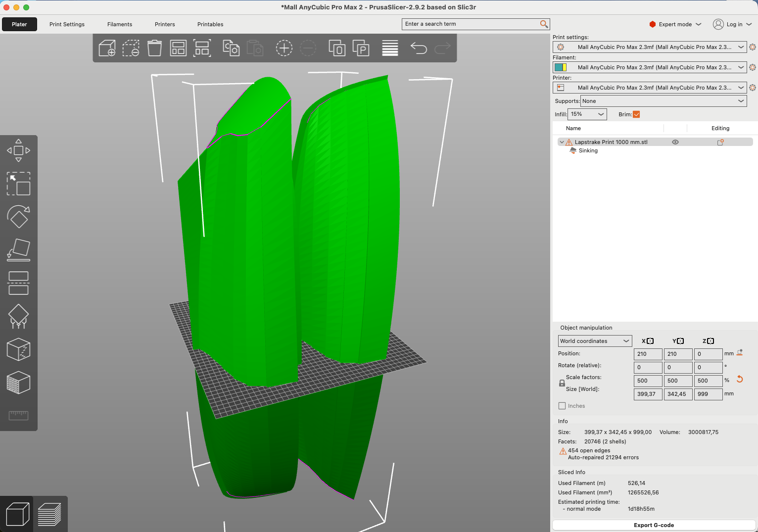Switch to the Print Settings tab
Image resolution: width=758 pixels, height=532 pixels.
tap(67, 24)
